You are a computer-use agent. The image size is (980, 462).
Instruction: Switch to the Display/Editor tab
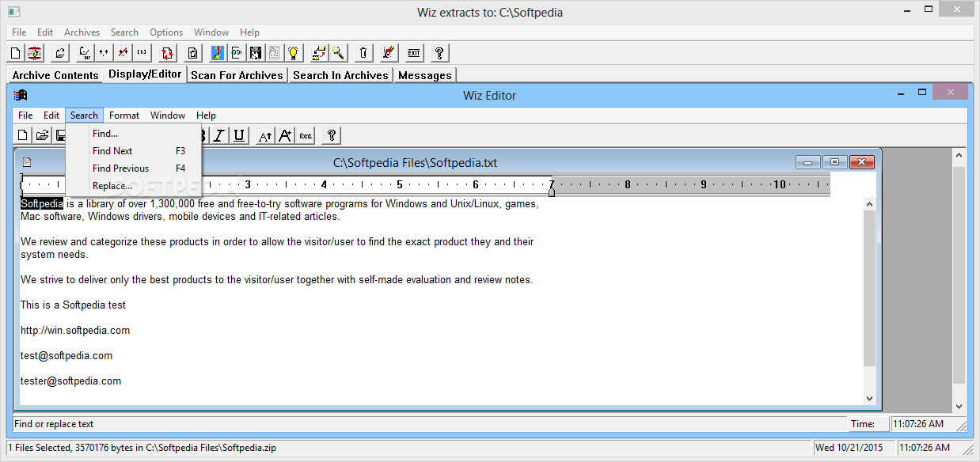point(145,74)
